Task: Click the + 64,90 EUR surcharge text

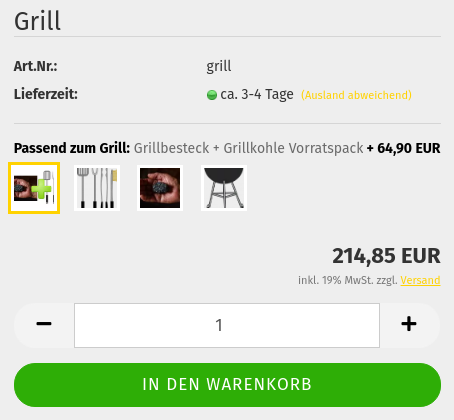Action: 404,148
